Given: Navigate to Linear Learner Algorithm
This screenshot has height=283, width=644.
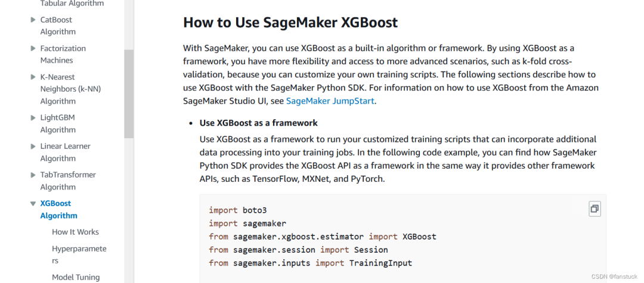Looking at the screenshot, I should pyautogui.click(x=65, y=152).
